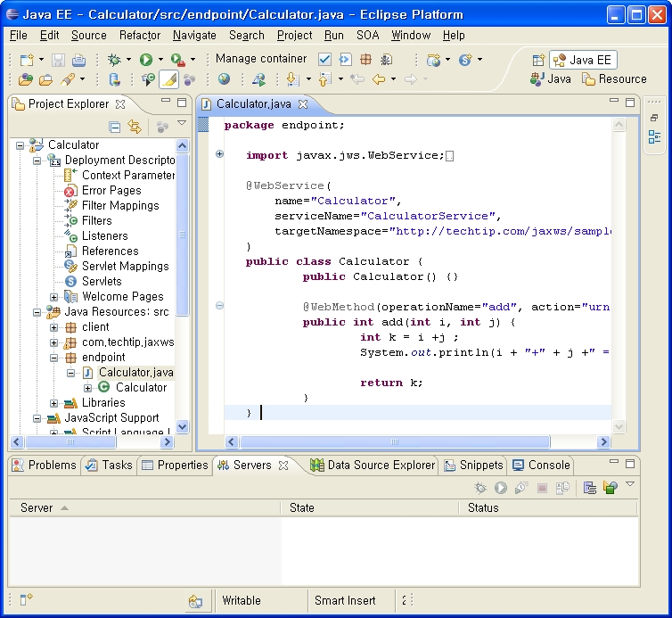Image resolution: width=672 pixels, height=618 pixels.
Task: Open the Refactor menu
Action: (140, 35)
